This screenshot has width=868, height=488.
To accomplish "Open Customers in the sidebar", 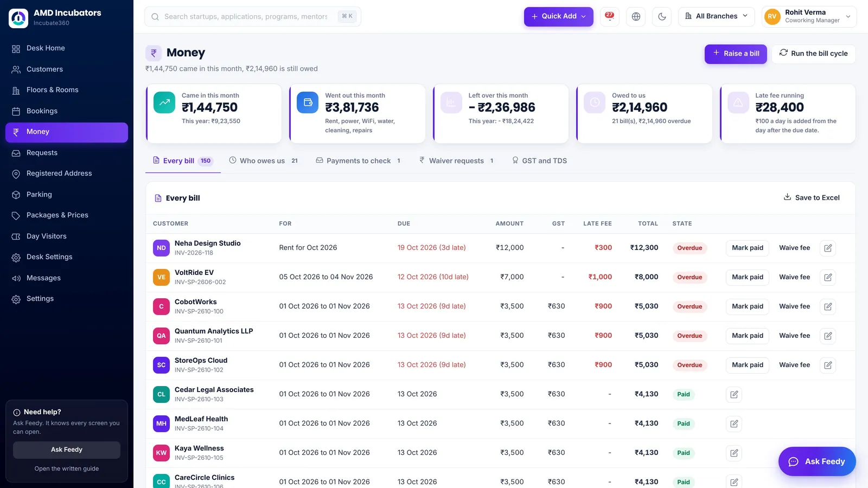I will [67, 69].
